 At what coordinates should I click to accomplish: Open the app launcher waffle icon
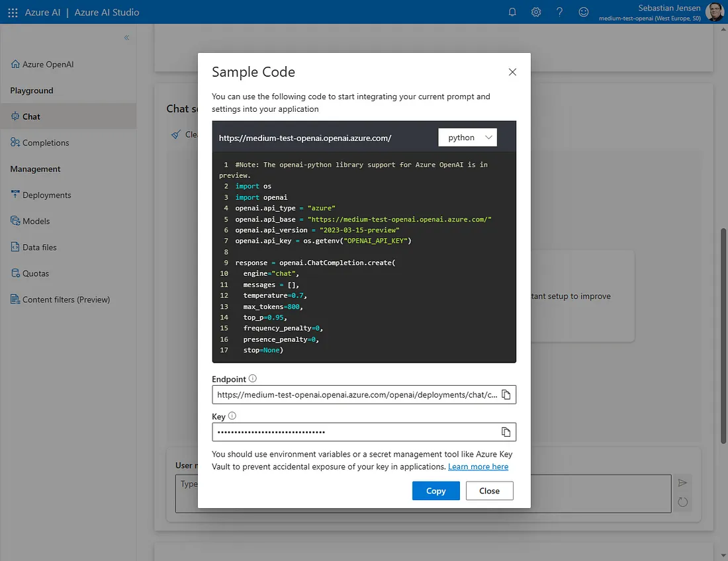[13, 12]
